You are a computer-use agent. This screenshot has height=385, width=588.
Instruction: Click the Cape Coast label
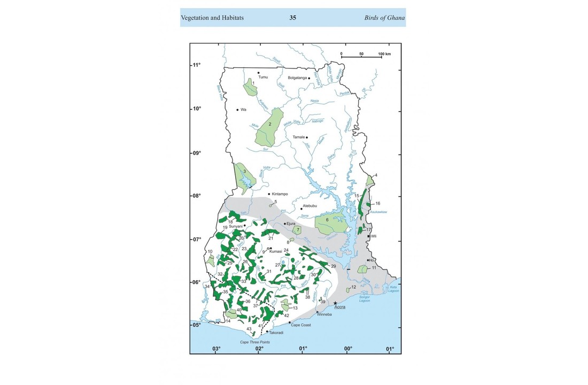301,325
